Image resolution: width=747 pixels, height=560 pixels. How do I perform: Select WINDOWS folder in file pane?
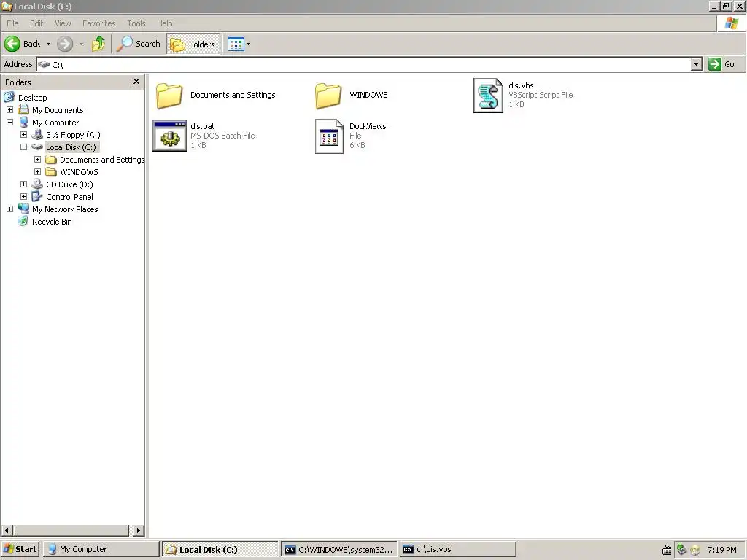(328, 96)
